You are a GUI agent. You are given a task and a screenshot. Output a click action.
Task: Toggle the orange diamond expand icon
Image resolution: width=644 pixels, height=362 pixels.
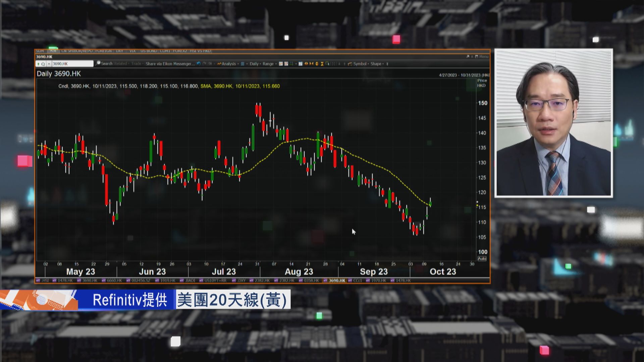(x=317, y=64)
